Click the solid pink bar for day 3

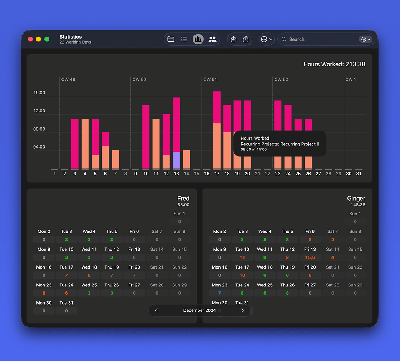pyautogui.click(x=75, y=144)
